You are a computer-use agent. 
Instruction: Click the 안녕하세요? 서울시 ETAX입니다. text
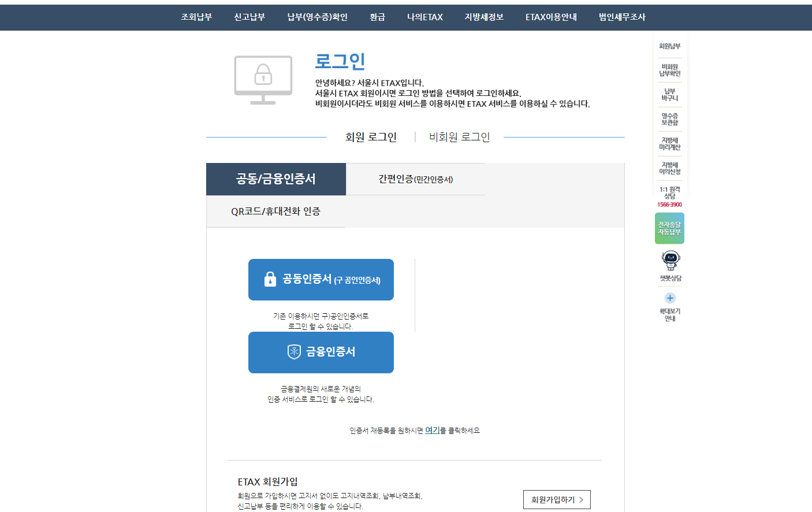pos(370,83)
